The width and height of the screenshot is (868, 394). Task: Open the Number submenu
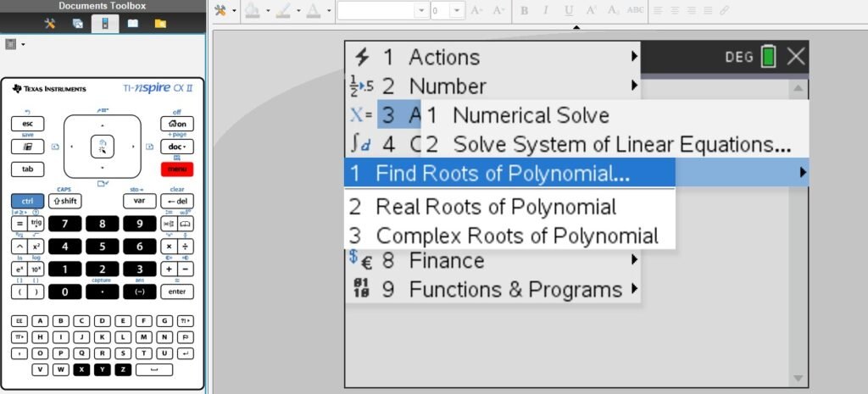tap(492, 86)
